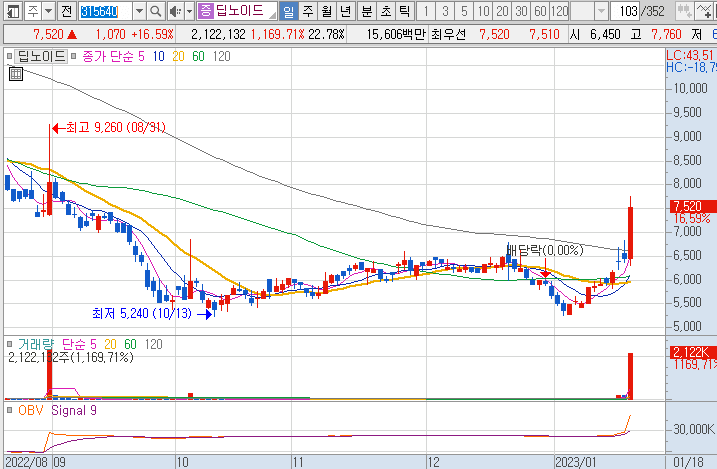Open the stock search magnifier
717x469 pixels.
pos(156,11)
